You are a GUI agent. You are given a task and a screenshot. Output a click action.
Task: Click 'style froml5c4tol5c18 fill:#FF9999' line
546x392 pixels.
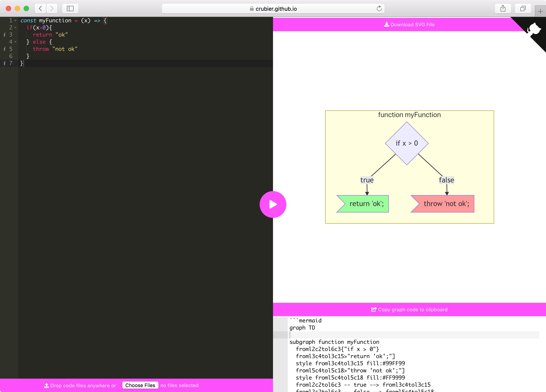coord(350,378)
